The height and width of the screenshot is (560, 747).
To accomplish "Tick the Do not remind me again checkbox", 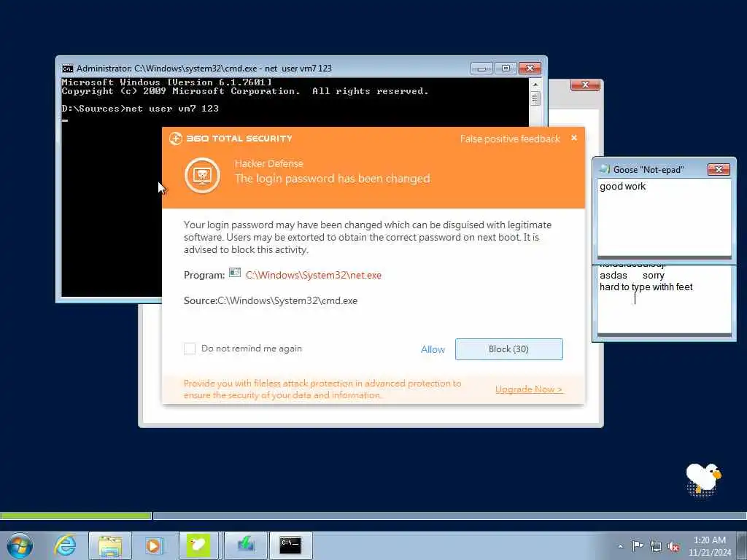I will tap(190, 349).
